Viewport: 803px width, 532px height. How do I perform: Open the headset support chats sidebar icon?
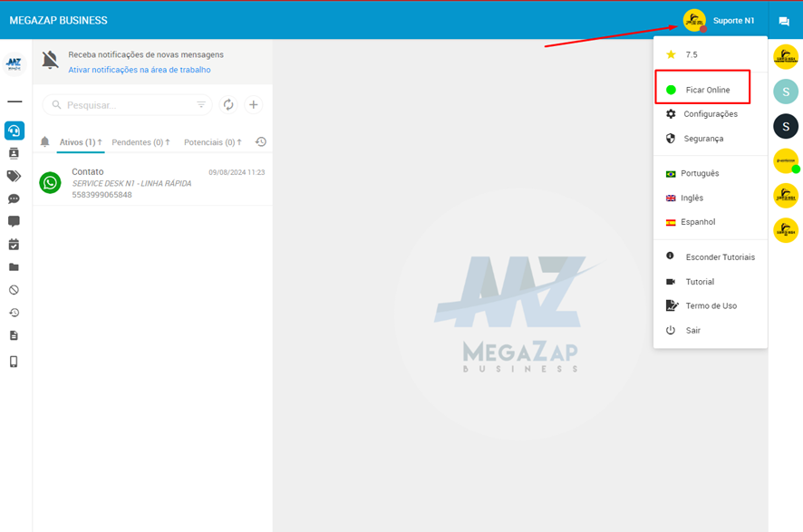(x=14, y=131)
